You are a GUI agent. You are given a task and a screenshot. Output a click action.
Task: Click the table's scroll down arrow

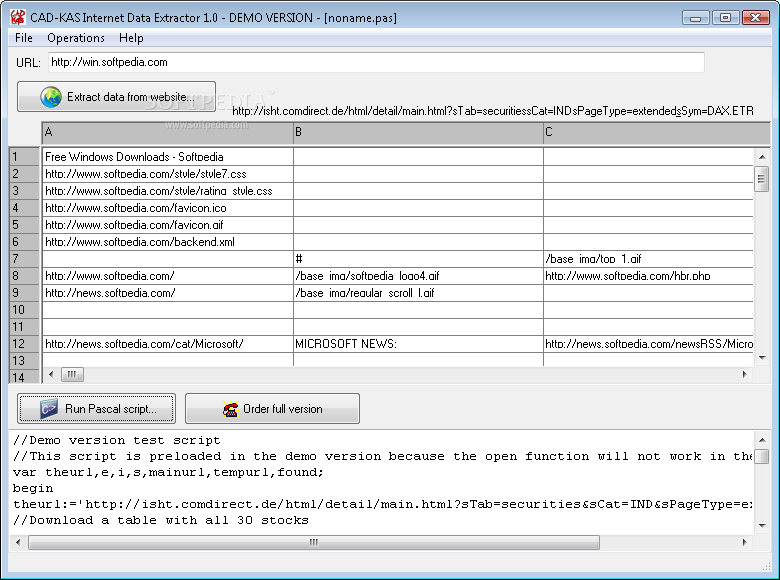pyautogui.click(x=762, y=358)
